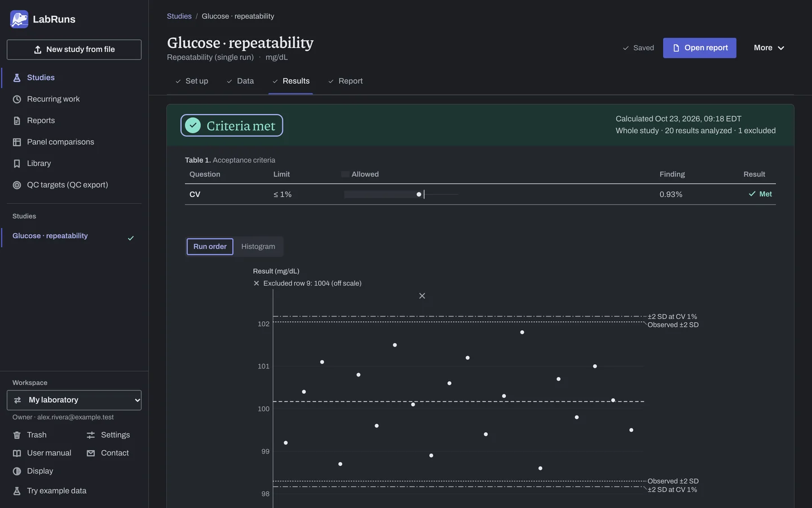Viewport: 812px width, 508px height.
Task: Click the trash can icon
Action: coord(17,435)
